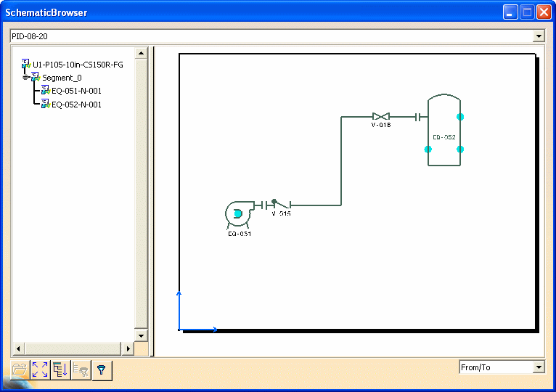Select U1-P105-10in-CS150R-FG tree node

point(78,65)
